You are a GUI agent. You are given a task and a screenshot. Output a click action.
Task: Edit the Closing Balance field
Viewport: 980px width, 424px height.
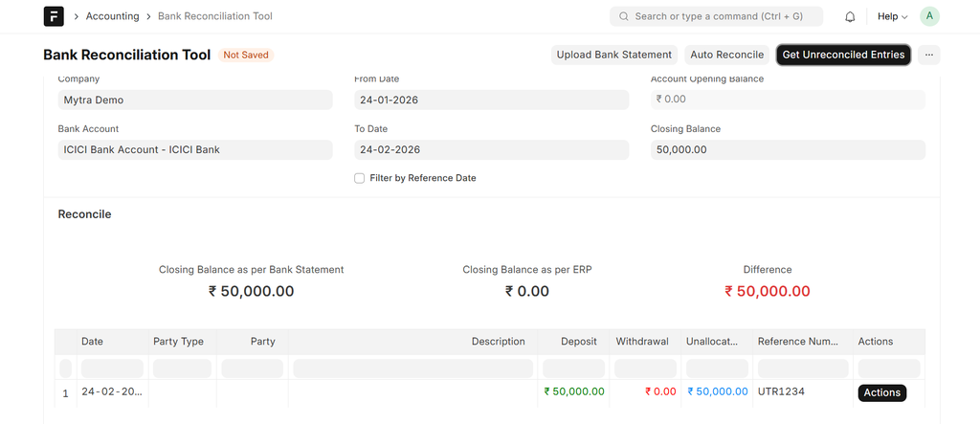[x=787, y=150]
